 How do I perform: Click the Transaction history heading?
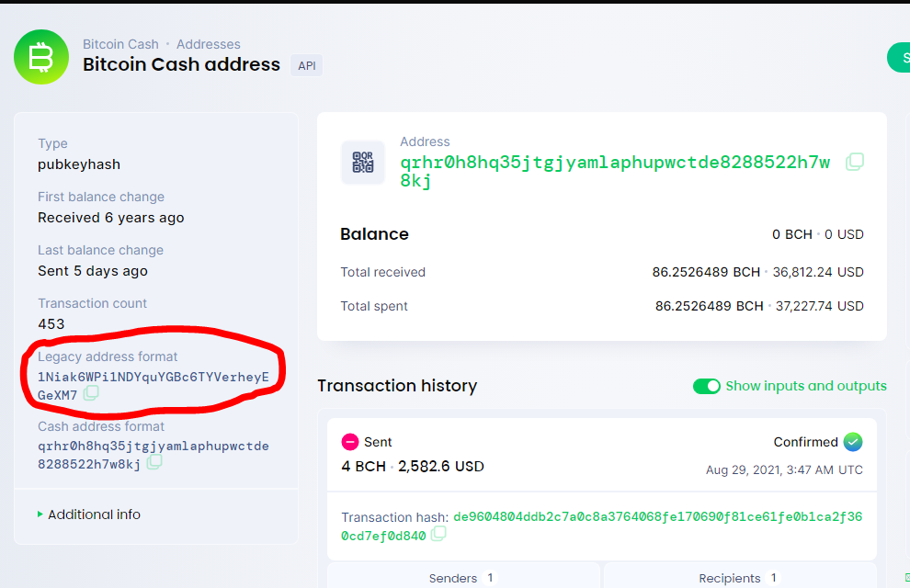click(x=397, y=386)
